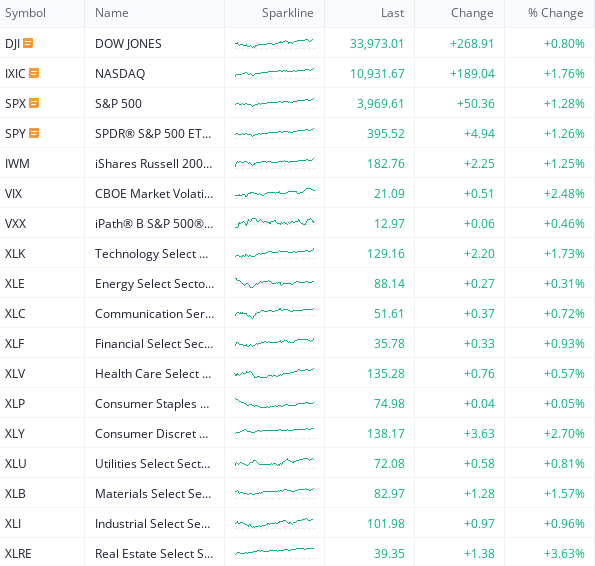View the VXX sparkline chart

(x=275, y=223)
